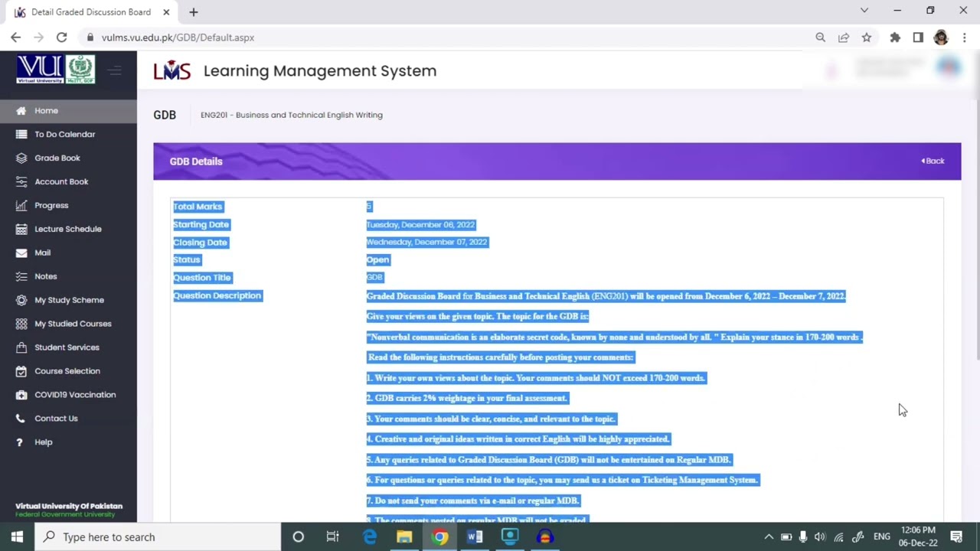Click the LMS logo
980x551 pixels.
coord(171,70)
